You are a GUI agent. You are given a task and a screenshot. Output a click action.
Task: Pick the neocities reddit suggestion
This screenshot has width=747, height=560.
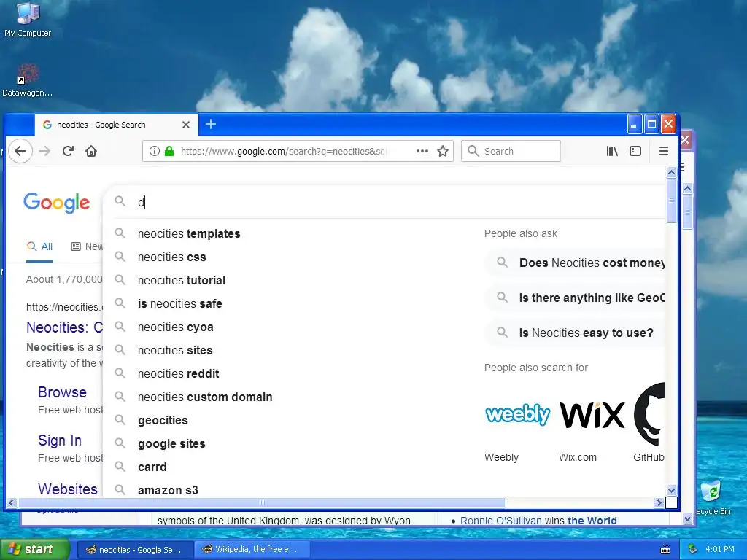pos(179,374)
